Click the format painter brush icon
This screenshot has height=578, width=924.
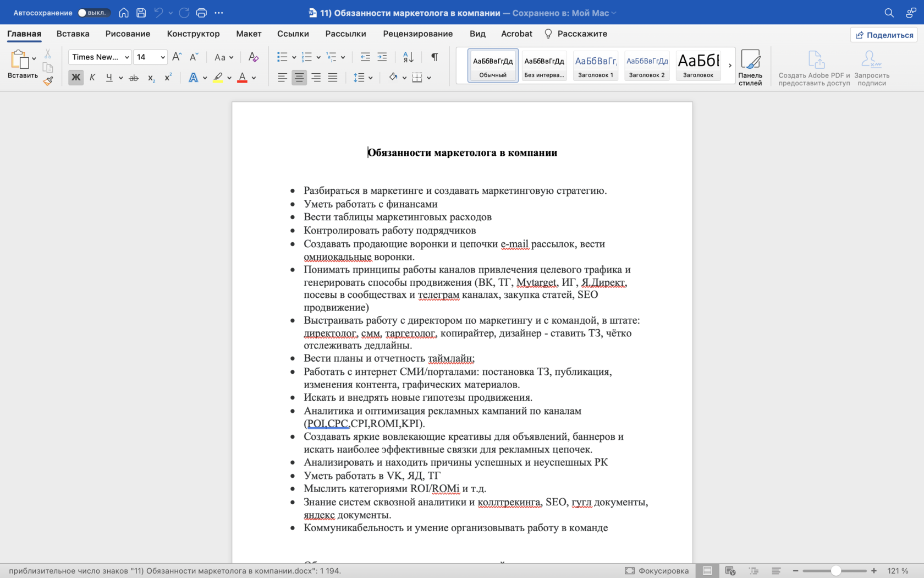[48, 81]
